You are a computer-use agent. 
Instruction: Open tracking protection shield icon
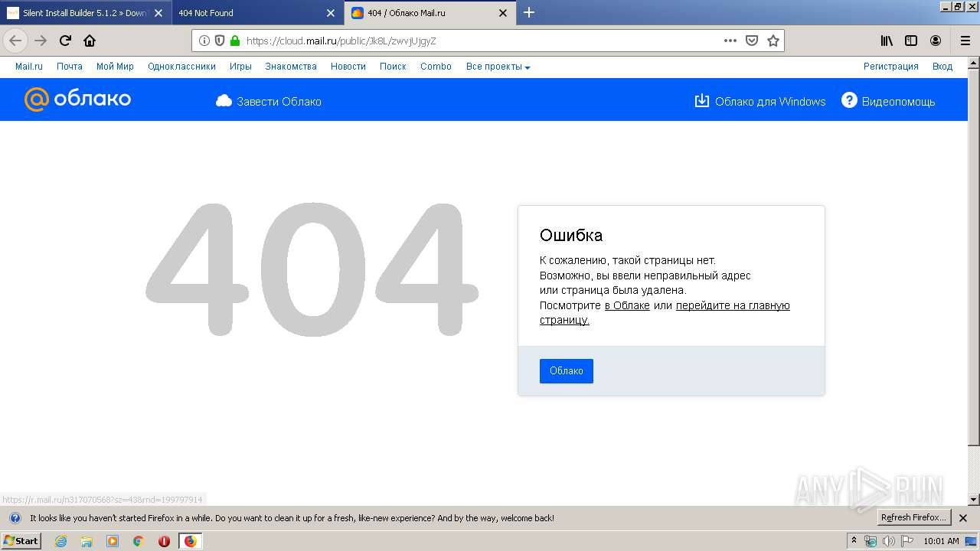click(x=220, y=41)
